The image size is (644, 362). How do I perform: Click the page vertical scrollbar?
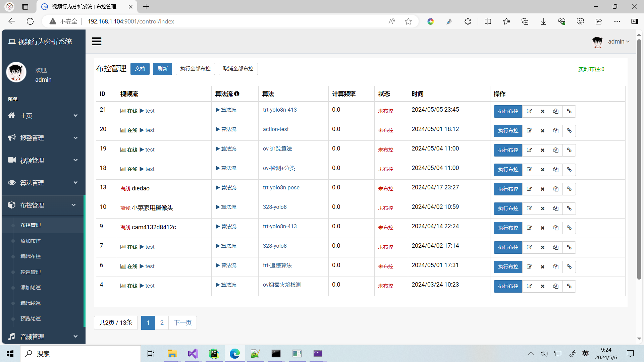(639, 160)
